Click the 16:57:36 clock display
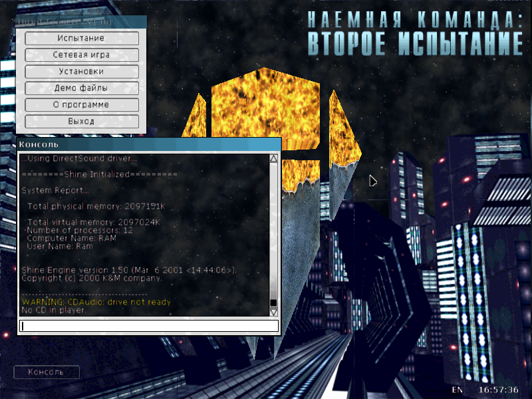This screenshot has width=532, height=399. click(x=498, y=390)
